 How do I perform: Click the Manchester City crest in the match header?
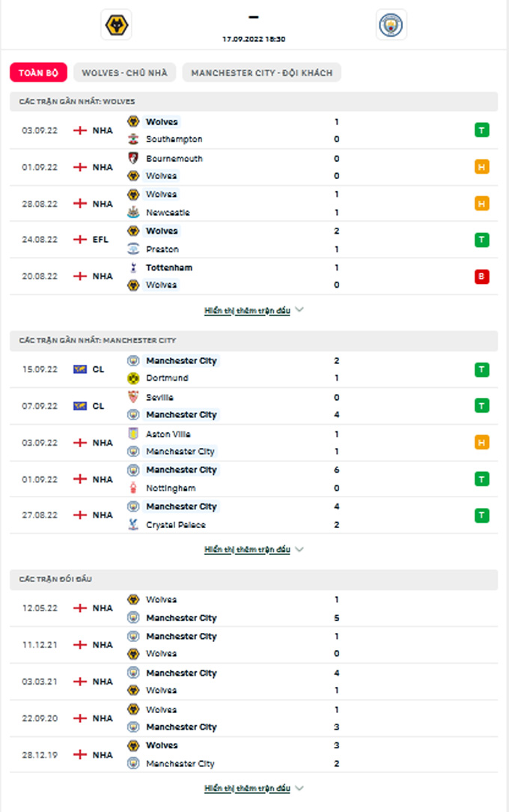point(391,25)
